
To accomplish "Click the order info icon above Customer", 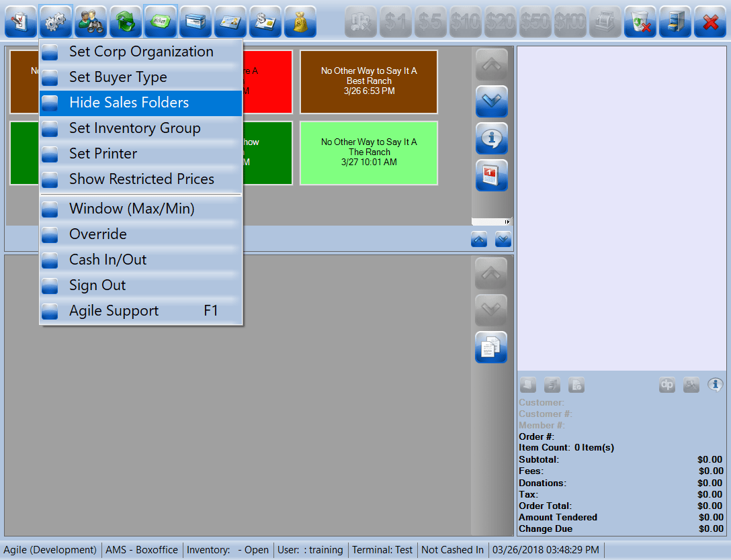I will (715, 385).
